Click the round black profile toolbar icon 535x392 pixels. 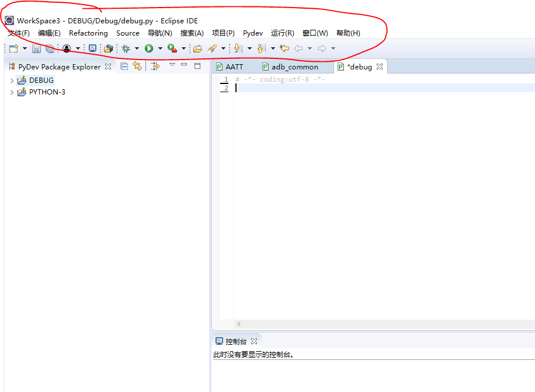click(x=67, y=48)
